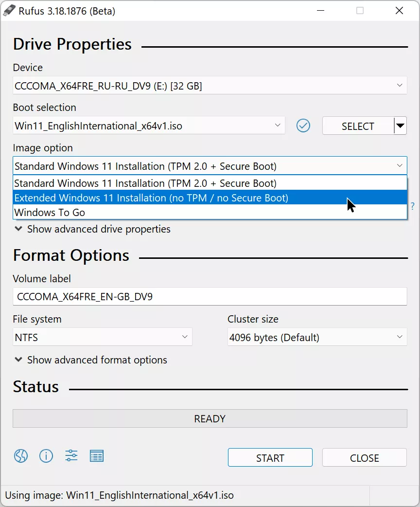Image resolution: width=420 pixels, height=507 pixels.
Task: Open the Boot selection dropdown
Action: (x=149, y=126)
